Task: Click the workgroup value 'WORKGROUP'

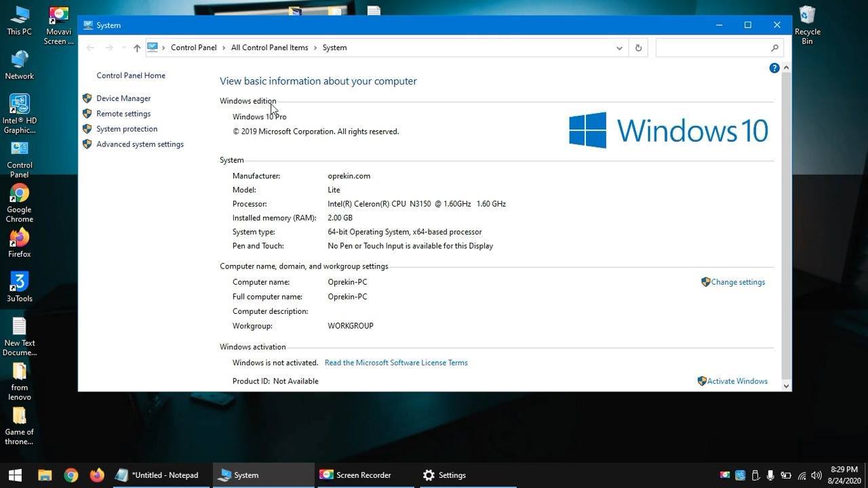Action: [351, 326]
